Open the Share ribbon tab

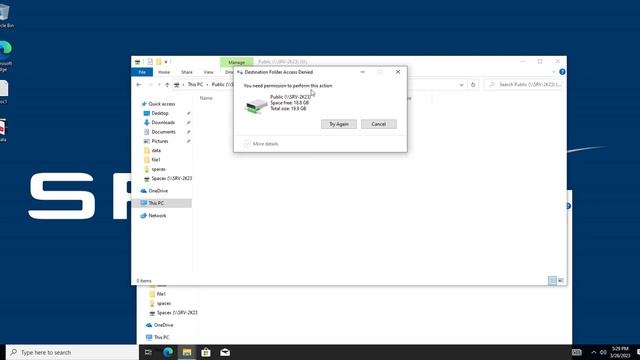click(187, 72)
